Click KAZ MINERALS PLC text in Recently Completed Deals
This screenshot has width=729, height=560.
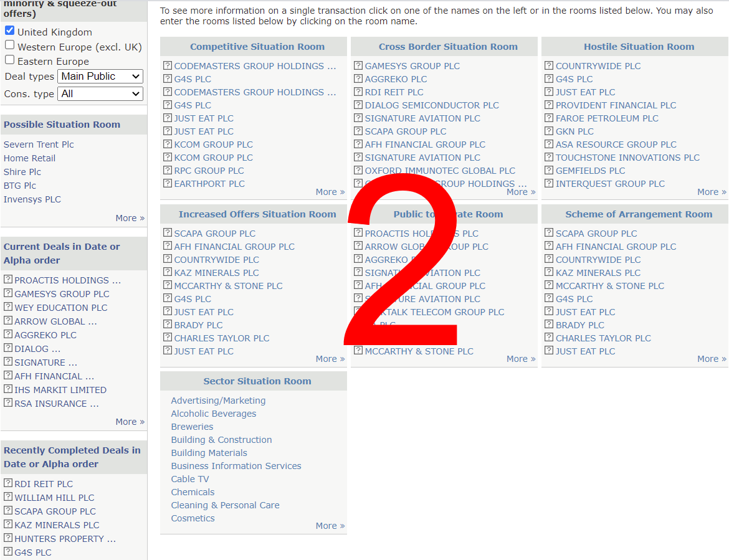tap(57, 525)
